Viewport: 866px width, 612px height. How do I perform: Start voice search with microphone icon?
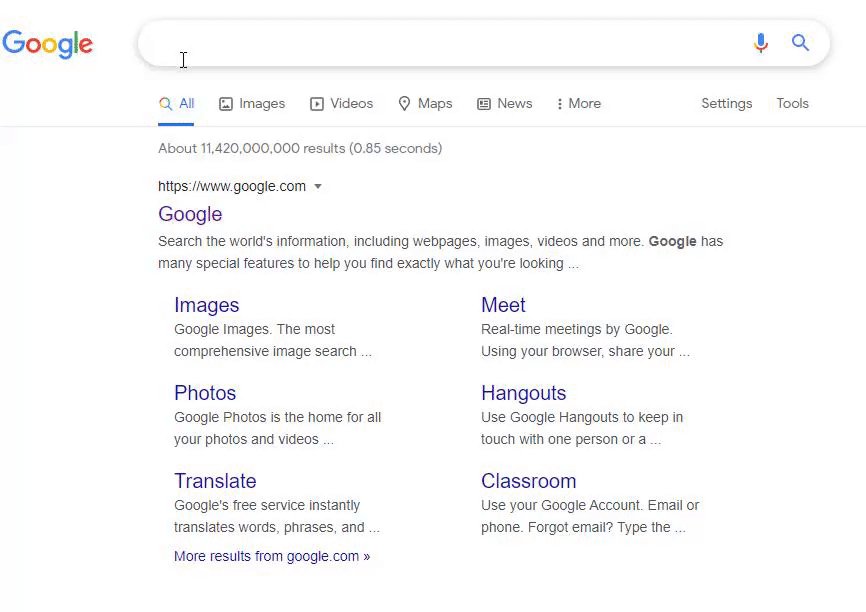(761, 43)
